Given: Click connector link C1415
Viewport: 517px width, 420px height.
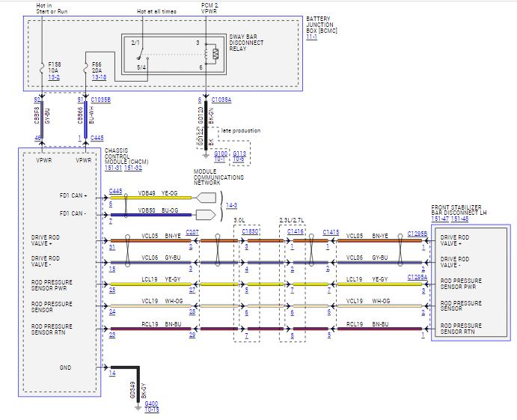Looking at the screenshot, I should [x=331, y=232].
